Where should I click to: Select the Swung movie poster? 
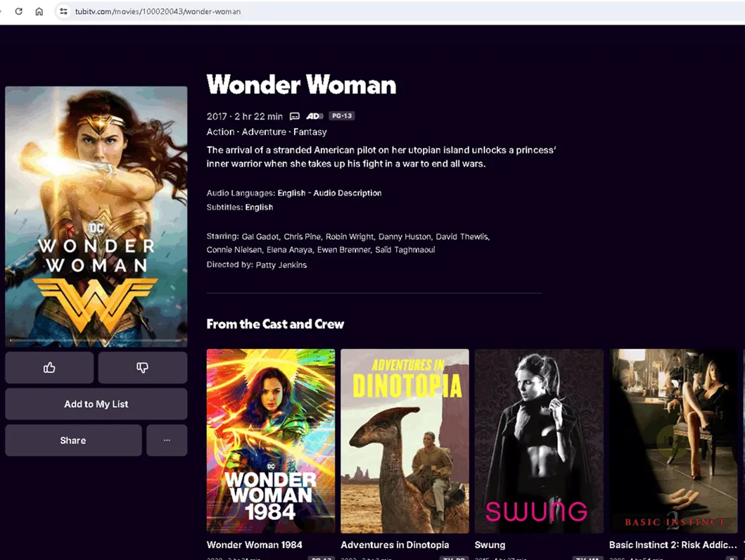point(539,440)
